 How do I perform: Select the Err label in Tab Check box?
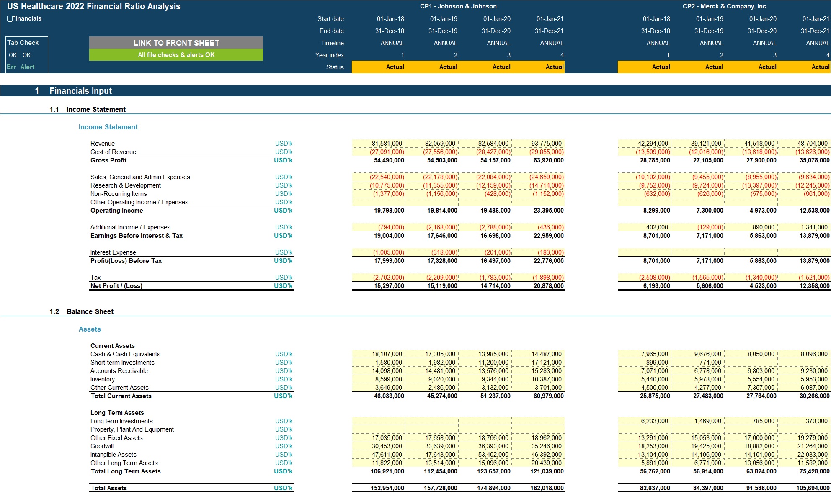[x=11, y=67]
